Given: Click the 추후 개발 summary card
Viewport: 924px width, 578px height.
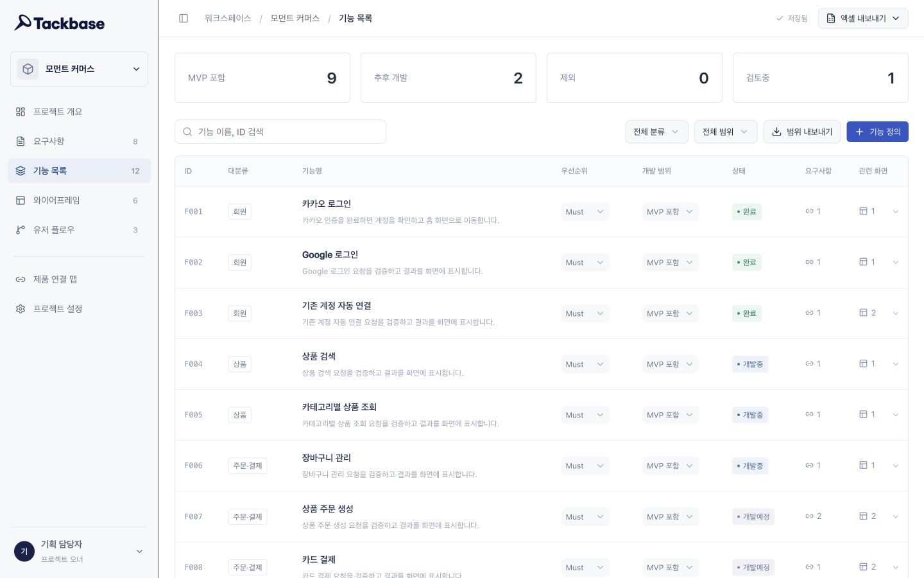Looking at the screenshot, I should tap(449, 78).
